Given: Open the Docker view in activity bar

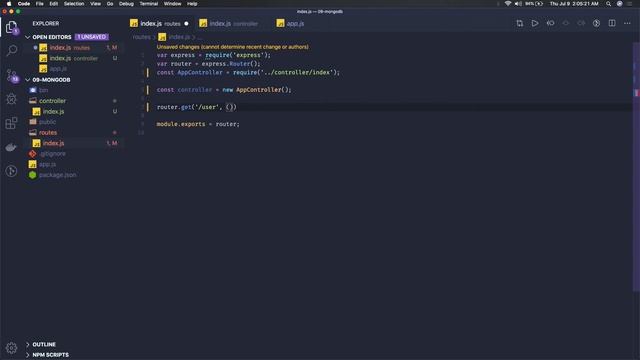Looking at the screenshot, I should click(11, 147).
